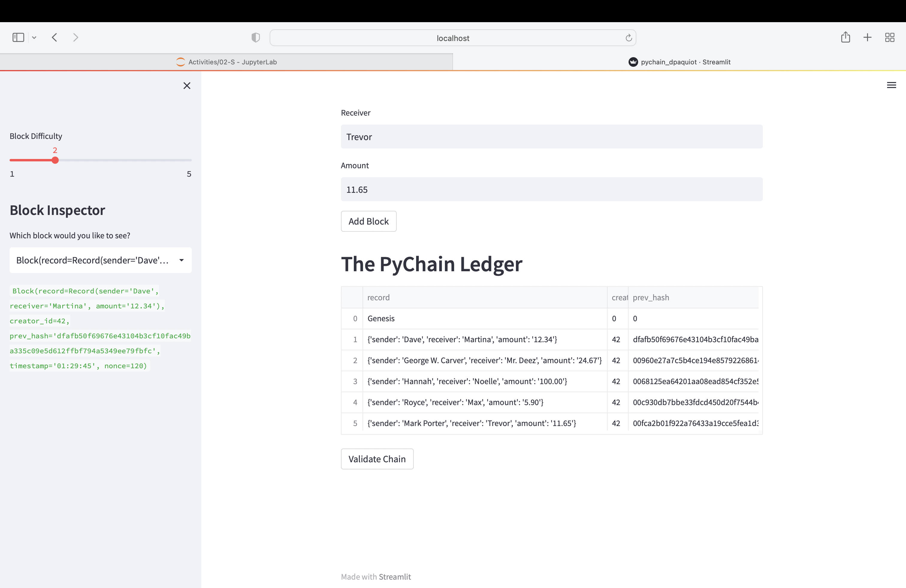Go back with the browser arrow
Screen dimensions: 906x588
(x=55, y=37)
